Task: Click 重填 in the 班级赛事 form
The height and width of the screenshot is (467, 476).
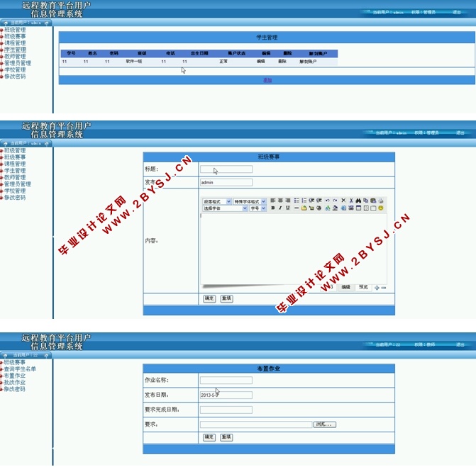Action: coord(226,298)
